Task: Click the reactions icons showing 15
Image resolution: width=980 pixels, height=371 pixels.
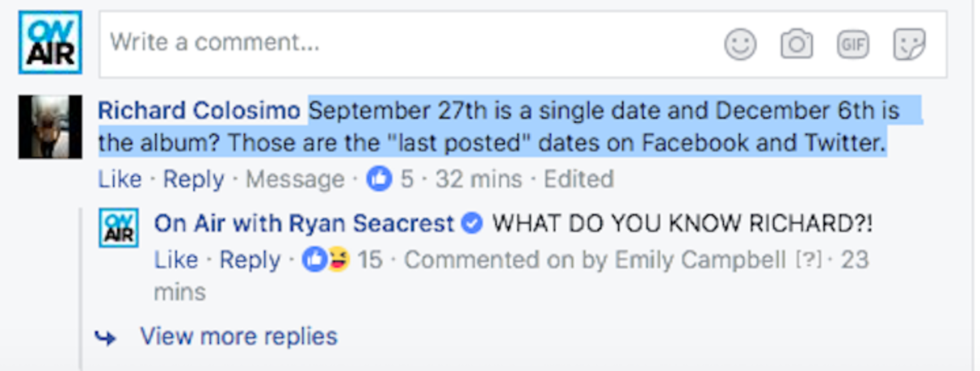Action: point(326,260)
